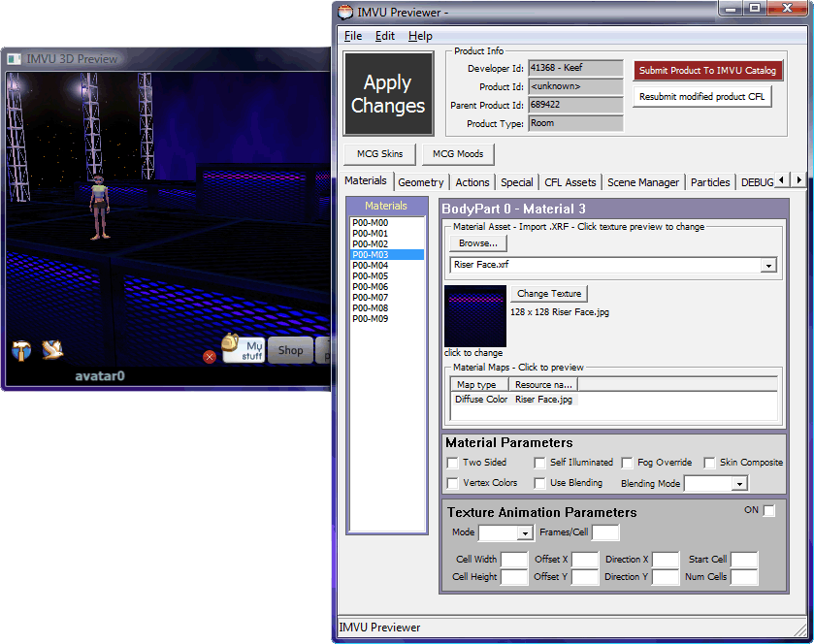Toggle the Skin Composite checkbox
Image resolution: width=814 pixels, height=644 pixels.
click(709, 463)
